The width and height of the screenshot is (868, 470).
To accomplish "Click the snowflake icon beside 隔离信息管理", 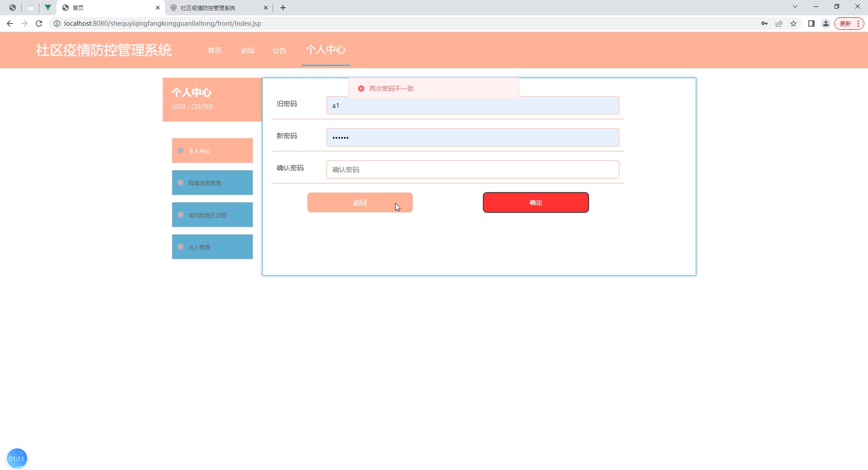I will point(180,183).
